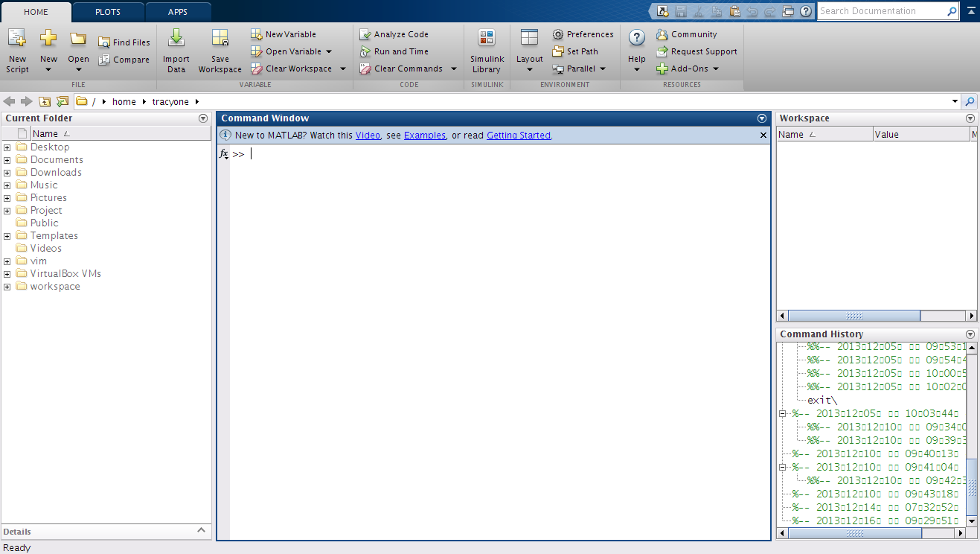Open Parallel dropdown arrow
The image size is (980, 554).
pos(603,69)
